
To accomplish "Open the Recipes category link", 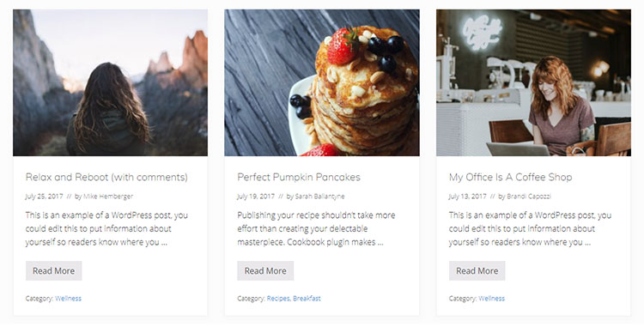I will click(278, 299).
